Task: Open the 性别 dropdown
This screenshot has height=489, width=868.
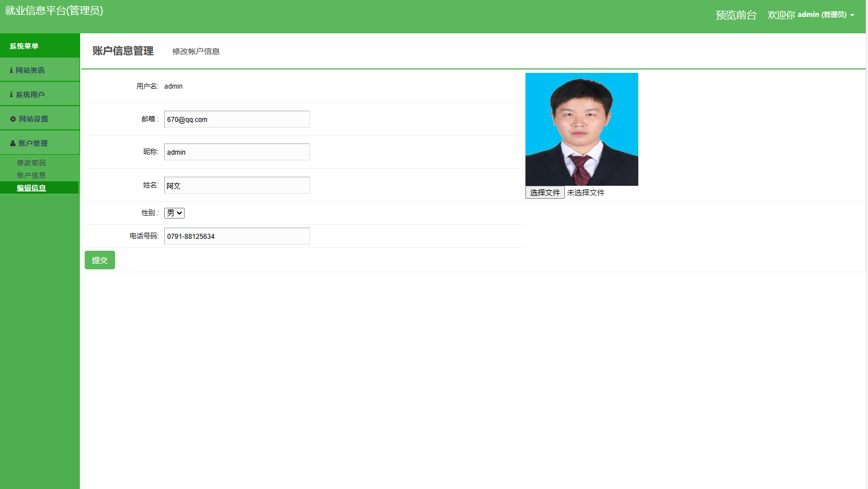Action: pos(174,213)
